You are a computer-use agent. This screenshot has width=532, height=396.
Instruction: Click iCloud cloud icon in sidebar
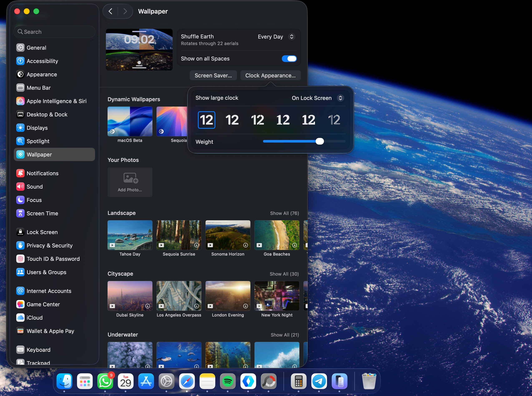pyautogui.click(x=20, y=318)
